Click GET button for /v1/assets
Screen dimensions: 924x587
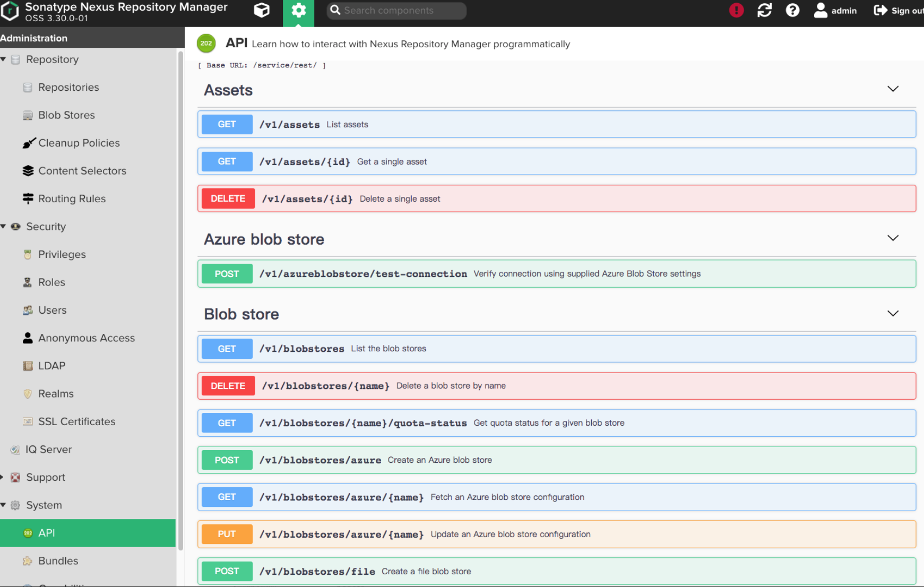(x=227, y=124)
